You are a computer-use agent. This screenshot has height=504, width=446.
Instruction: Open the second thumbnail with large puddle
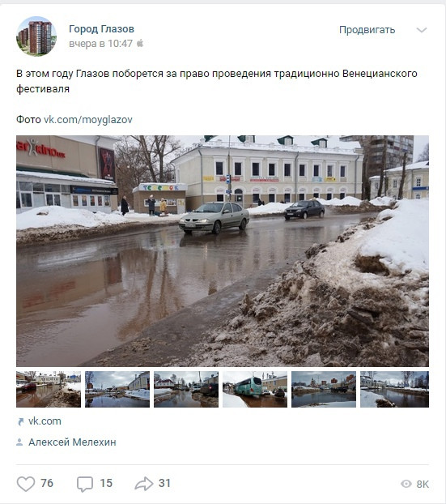(117, 389)
